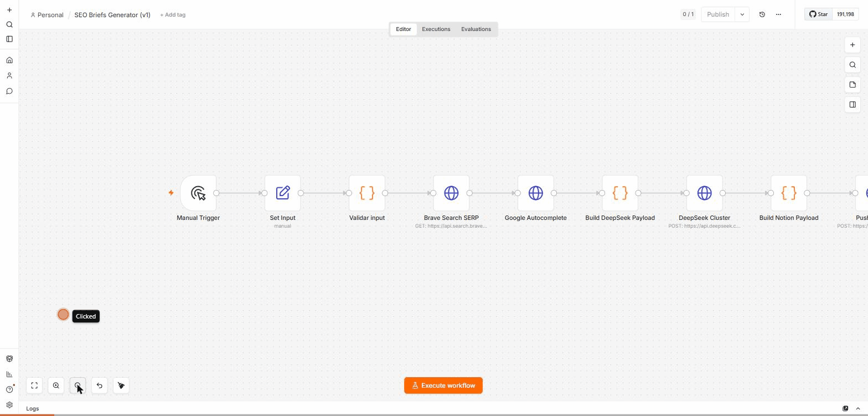Click the Add tag link
Screen dimensions: 868x416
point(173,15)
